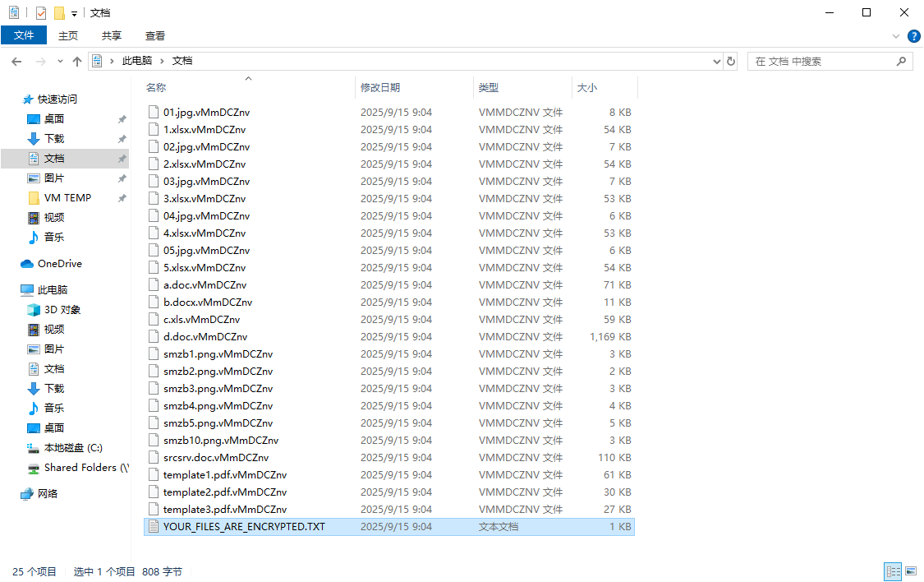This screenshot has width=924, height=582.
Task: Click the properties icon in quick access toolbar
Action: click(x=41, y=13)
